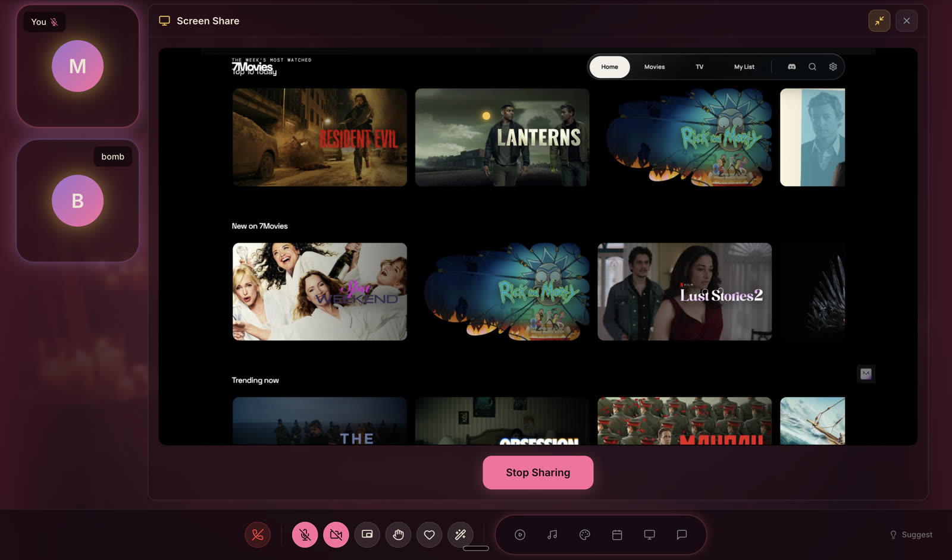Send a heart reaction
Image resolution: width=952 pixels, height=560 pixels.
pos(429,534)
